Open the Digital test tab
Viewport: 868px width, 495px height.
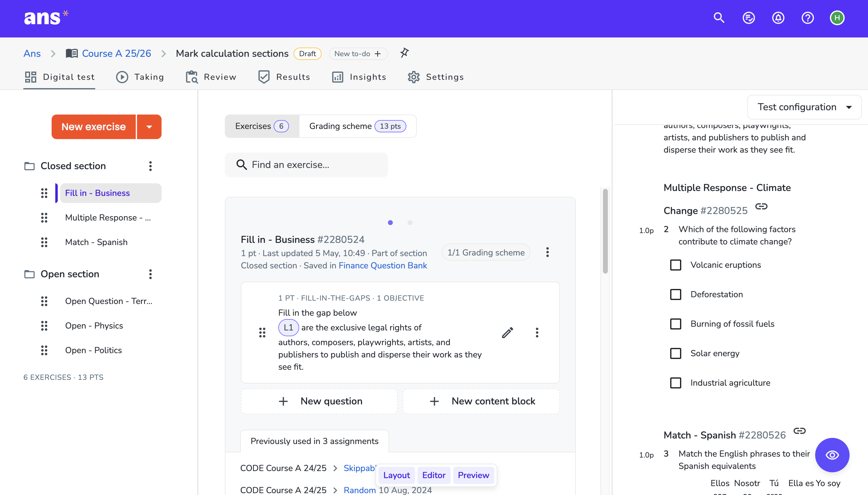pyautogui.click(x=60, y=77)
